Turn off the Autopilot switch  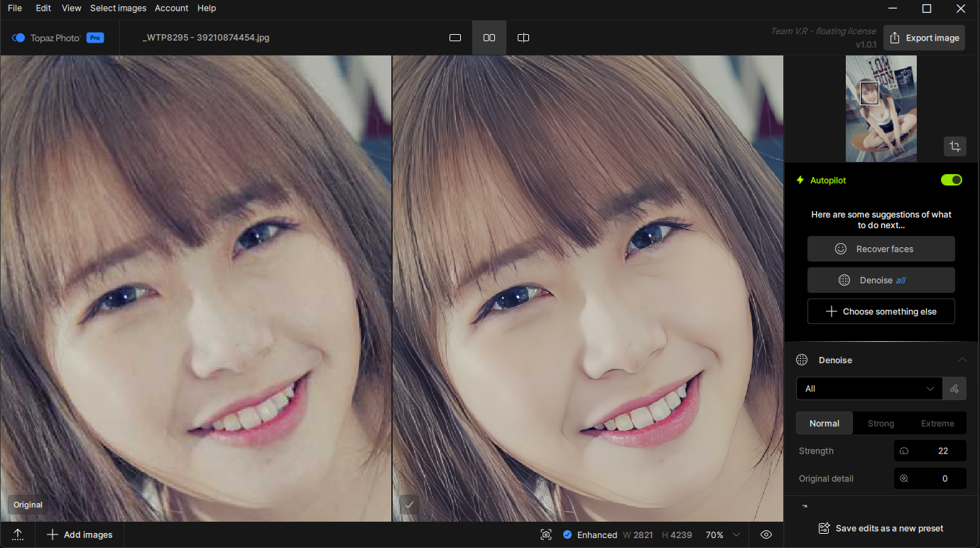coord(951,180)
